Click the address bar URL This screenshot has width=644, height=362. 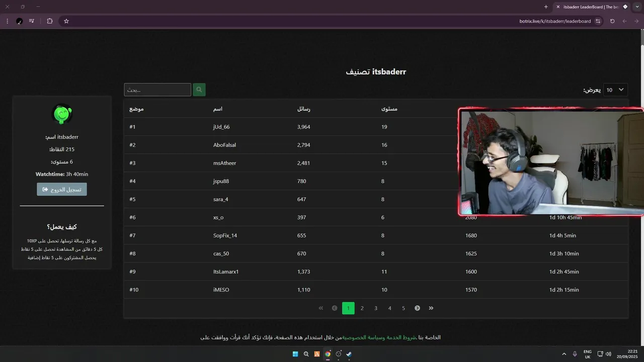555,21
